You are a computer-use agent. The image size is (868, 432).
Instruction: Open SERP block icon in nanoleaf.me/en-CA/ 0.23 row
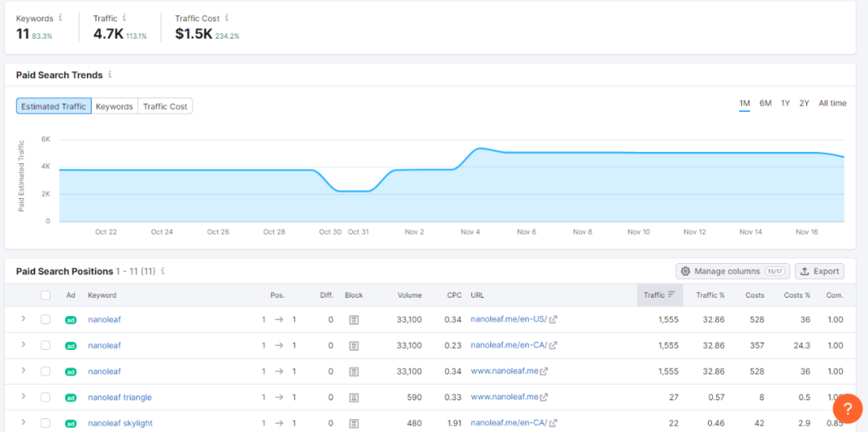[x=354, y=346]
